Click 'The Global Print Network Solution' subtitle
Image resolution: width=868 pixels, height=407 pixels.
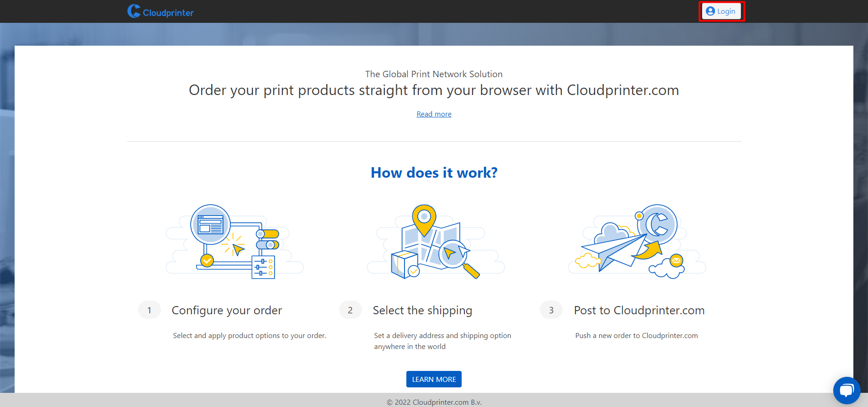434,74
